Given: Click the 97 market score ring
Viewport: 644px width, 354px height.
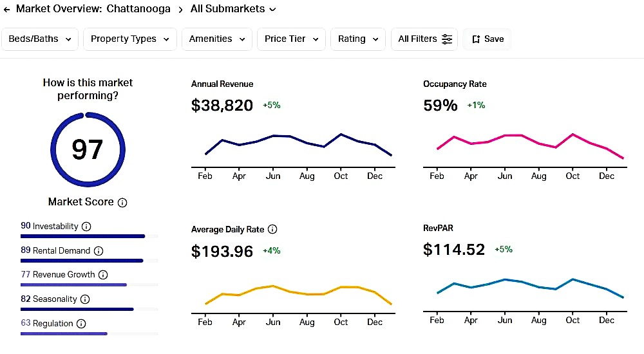Looking at the screenshot, I should pyautogui.click(x=87, y=149).
